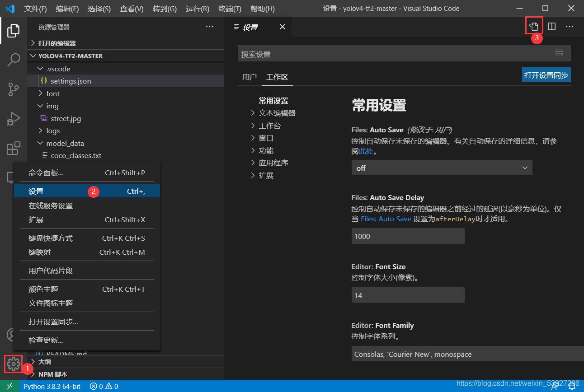Choose 命令面板... from the menu
Image resolution: width=584 pixels, height=392 pixels.
(87, 173)
